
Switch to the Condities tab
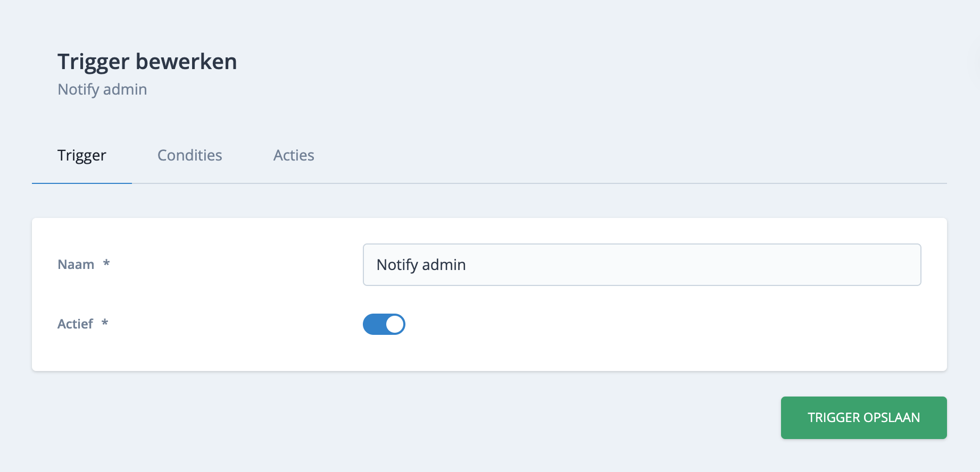click(189, 155)
